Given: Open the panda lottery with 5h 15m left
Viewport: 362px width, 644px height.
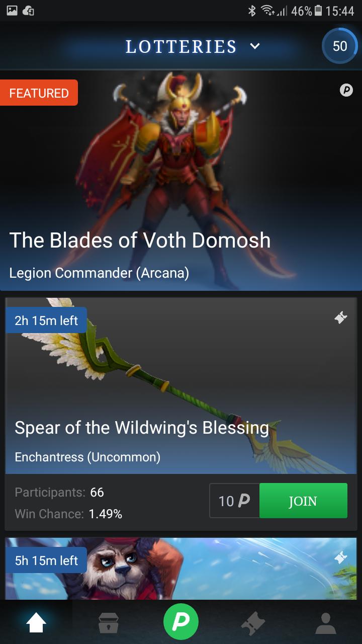Looking at the screenshot, I should pyautogui.click(x=181, y=569).
